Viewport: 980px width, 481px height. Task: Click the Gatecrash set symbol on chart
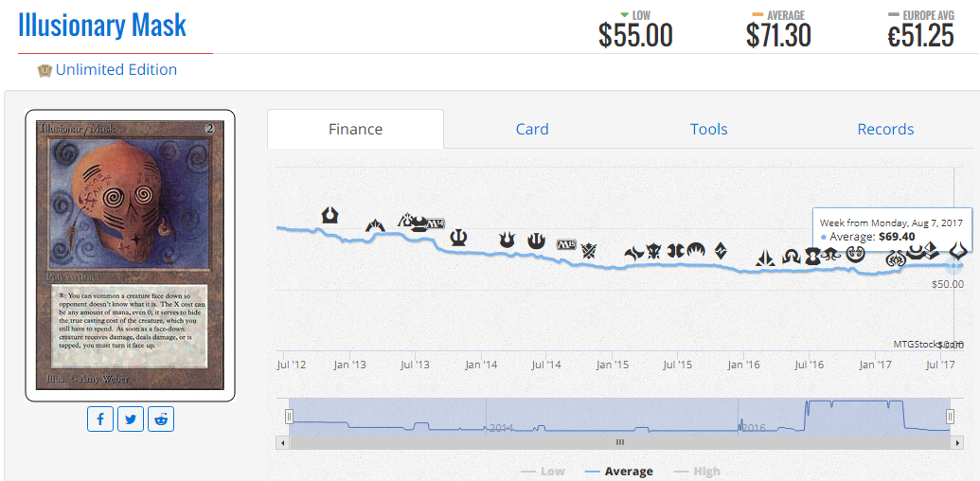(374, 225)
